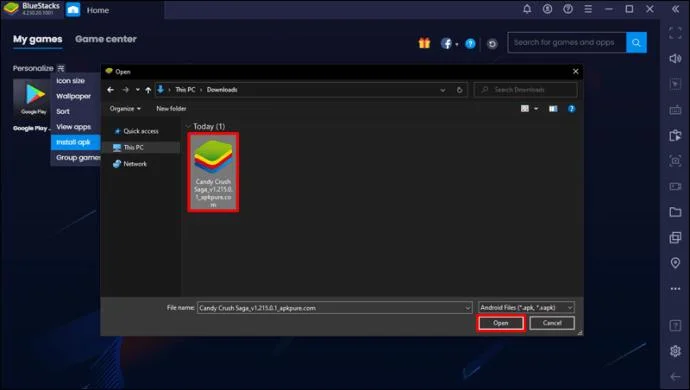Image resolution: width=690 pixels, height=390 pixels.
Task: Select Quick access in navigation pane
Action: pos(141,131)
